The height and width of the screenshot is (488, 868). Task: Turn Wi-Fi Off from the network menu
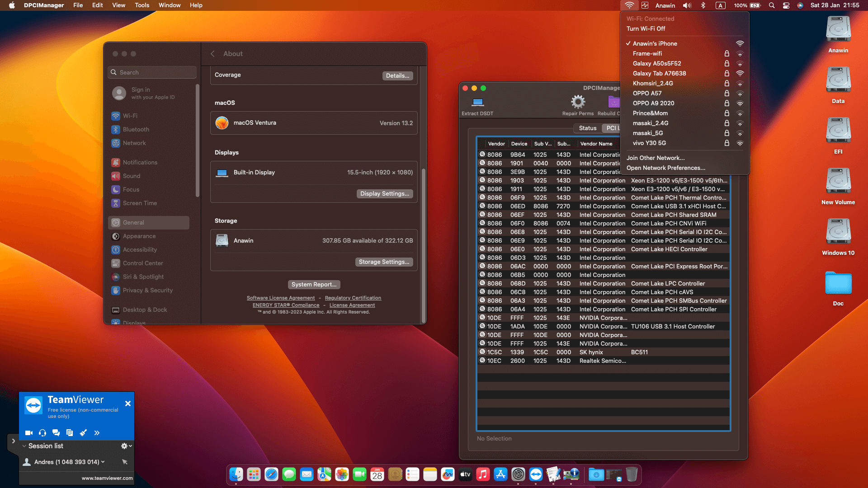click(x=645, y=28)
